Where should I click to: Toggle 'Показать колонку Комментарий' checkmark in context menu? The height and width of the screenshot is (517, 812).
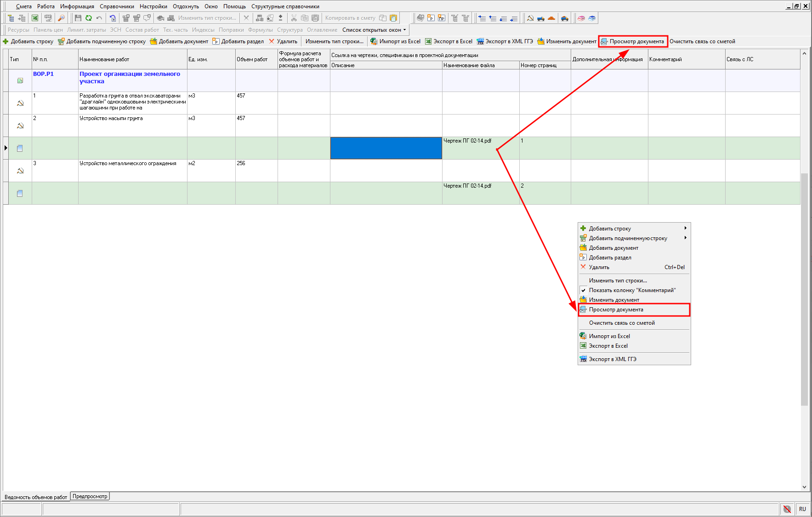632,290
